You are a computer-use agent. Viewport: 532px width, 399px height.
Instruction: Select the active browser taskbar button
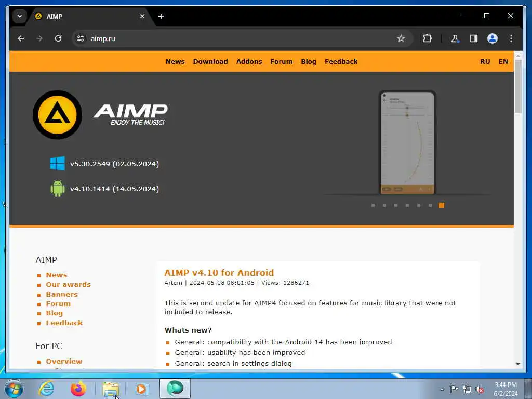(x=175, y=389)
